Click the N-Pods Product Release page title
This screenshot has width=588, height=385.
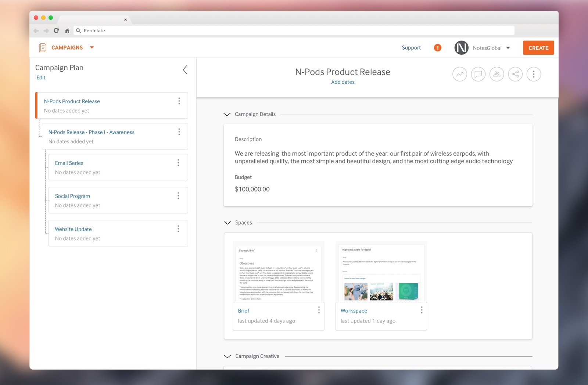tap(343, 72)
